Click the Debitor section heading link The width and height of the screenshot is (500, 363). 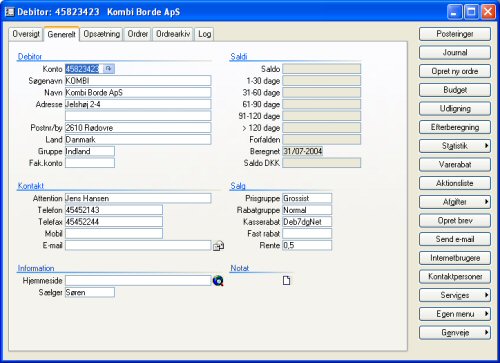pyautogui.click(x=30, y=56)
